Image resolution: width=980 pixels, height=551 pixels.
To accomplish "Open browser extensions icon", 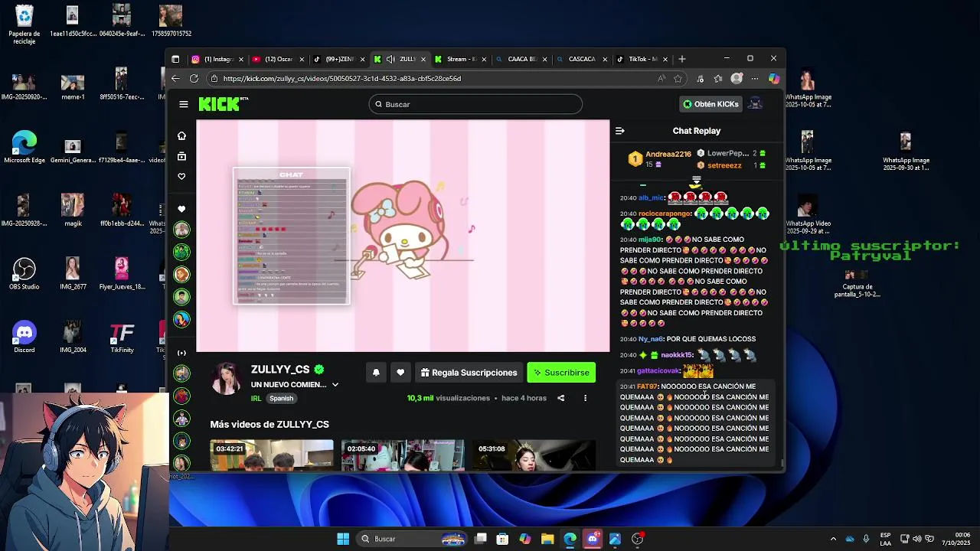I will (x=700, y=78).
